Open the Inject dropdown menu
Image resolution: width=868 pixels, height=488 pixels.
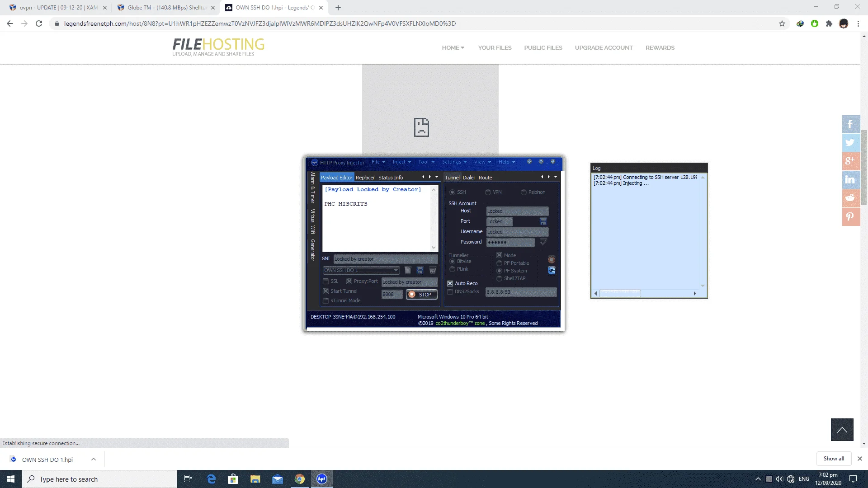(x=402, y=162)
